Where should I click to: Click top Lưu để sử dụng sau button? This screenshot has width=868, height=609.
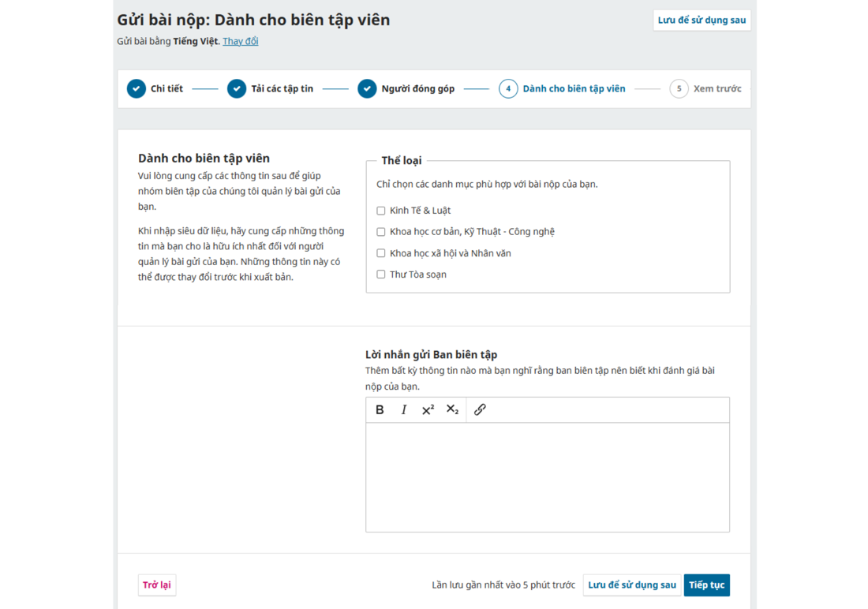(x=702, y=21)
